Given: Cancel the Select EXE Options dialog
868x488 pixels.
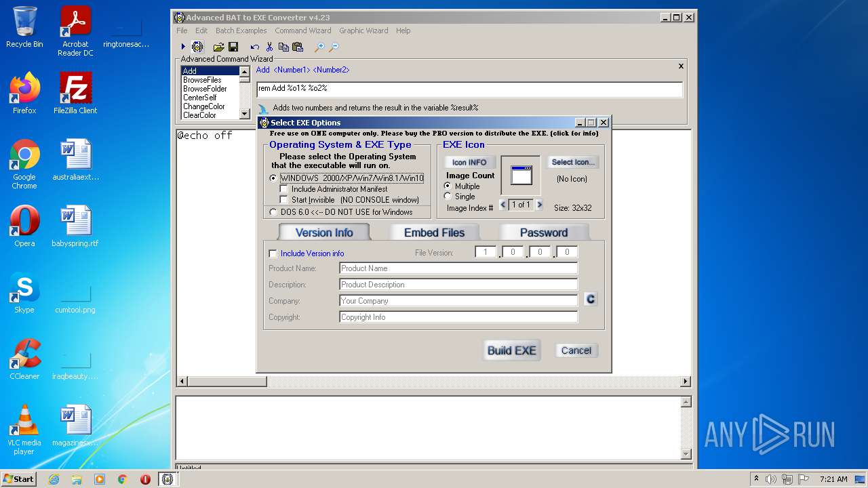Looking at the screenshot, I should point(576,350).
